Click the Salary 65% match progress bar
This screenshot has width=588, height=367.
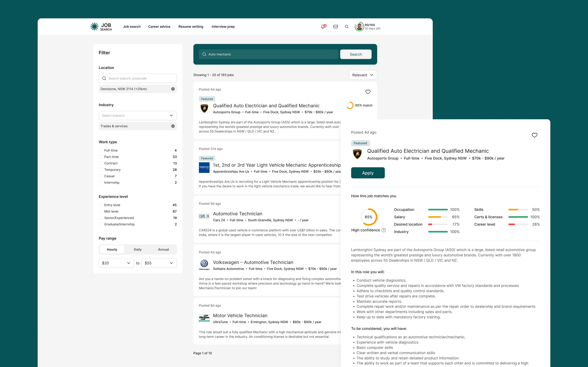click(437, 217)
